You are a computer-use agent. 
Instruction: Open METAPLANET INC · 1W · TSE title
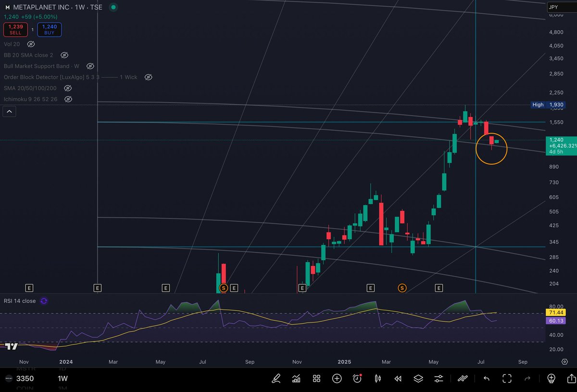click(57, 7)
